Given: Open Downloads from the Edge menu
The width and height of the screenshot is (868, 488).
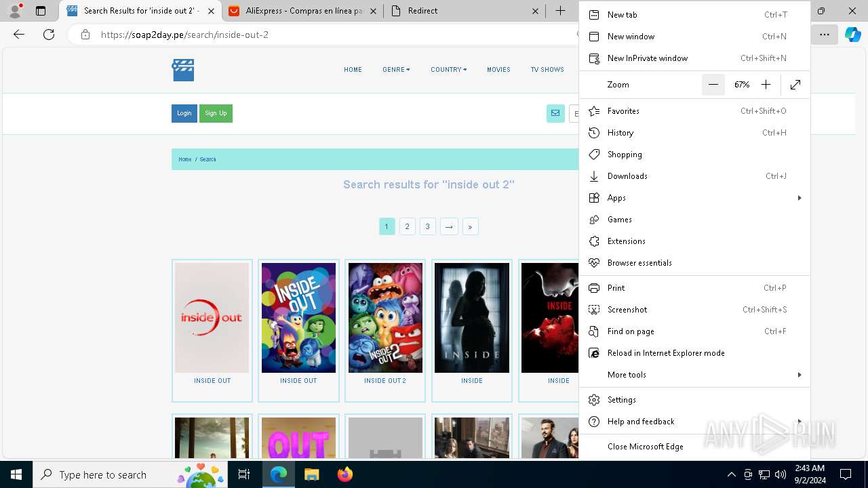Looking at the screenshot, I should [x=695, y=176].
